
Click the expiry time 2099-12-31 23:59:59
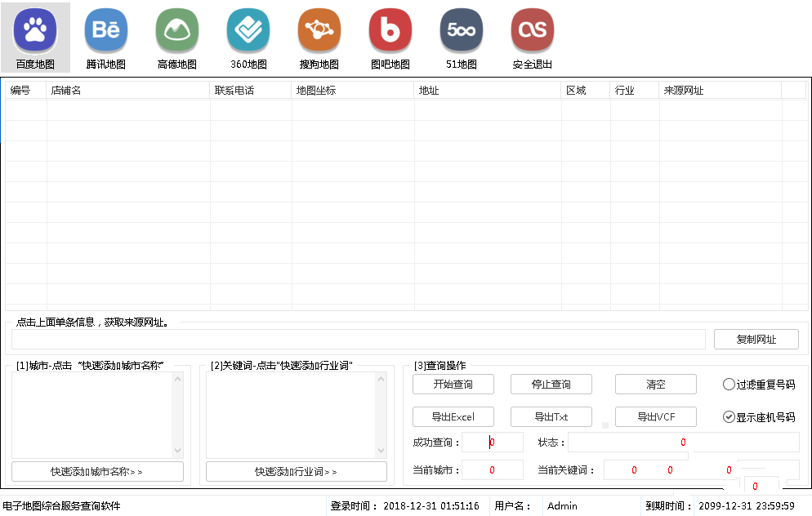point(746,506)
